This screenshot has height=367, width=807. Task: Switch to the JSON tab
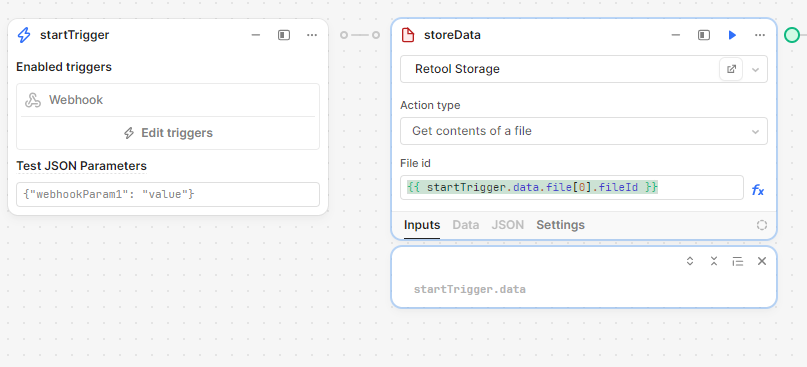pos(507,225)
